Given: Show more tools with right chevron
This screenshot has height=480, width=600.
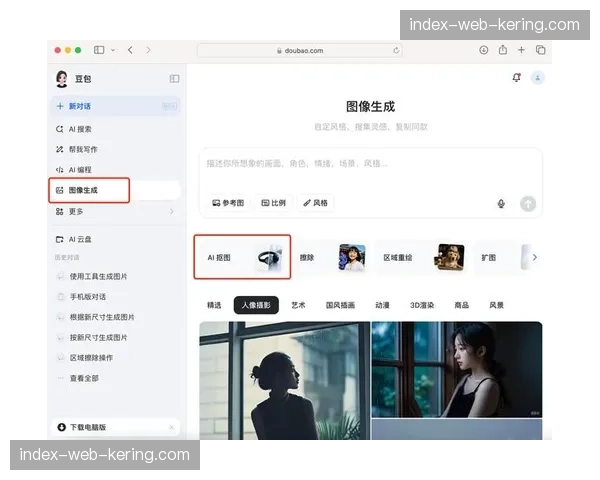Looking at the screenshot, I should pos(535,257).
